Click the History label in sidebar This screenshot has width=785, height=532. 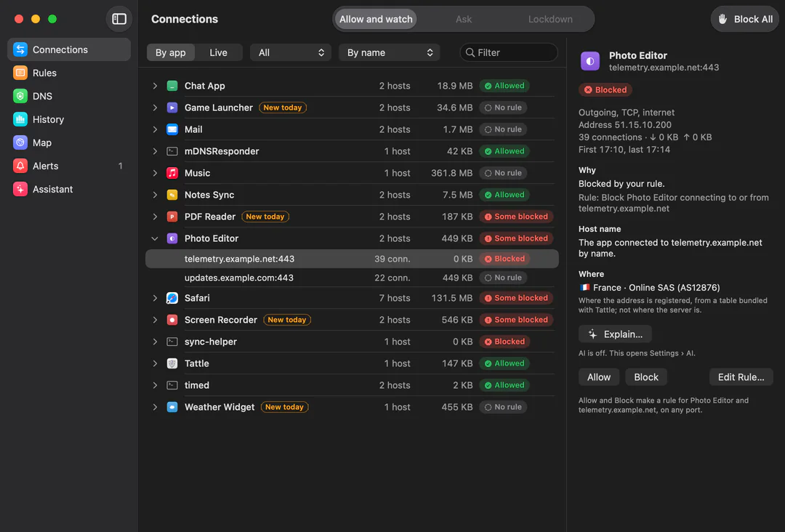pyautogui.click(x=48, y=119)
